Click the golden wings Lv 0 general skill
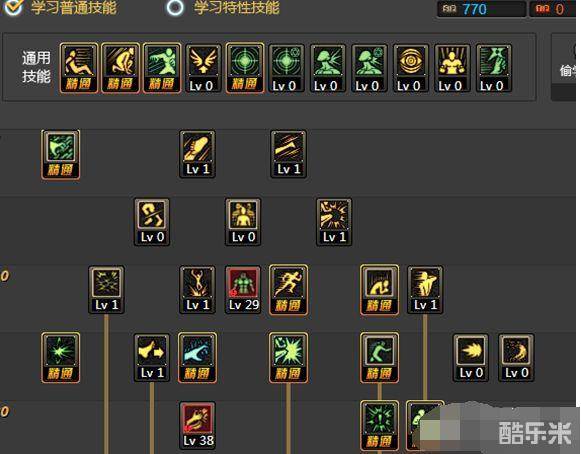The width and height of the screenshot is (581, 454). (203, 68)
